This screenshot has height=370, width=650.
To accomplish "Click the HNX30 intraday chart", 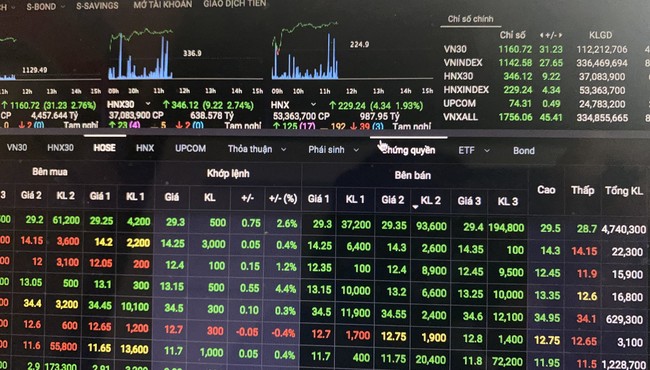I will coord(185,54).
